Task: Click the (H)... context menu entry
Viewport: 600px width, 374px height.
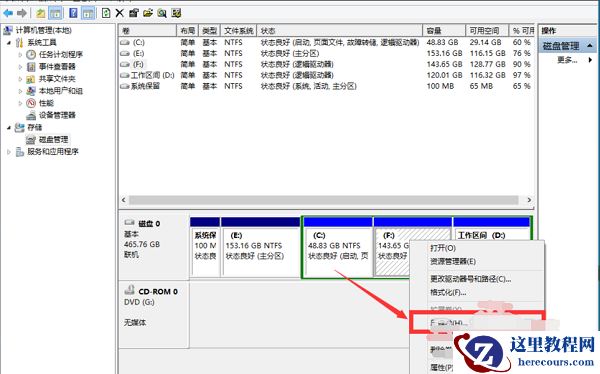Action: click(x=477, y=323)
